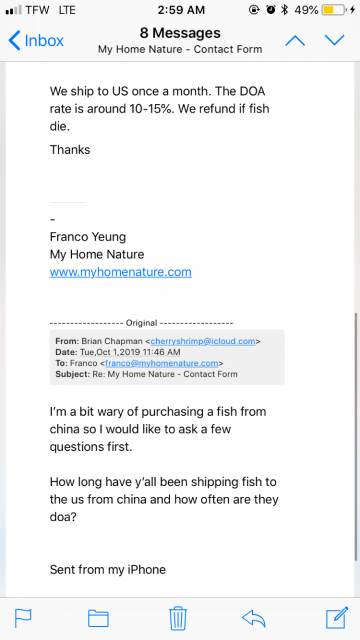Tap the cellular signal strength icon
Image resolution: width=360 pixels, height=640 pixels.
click(x=13, y=11)
